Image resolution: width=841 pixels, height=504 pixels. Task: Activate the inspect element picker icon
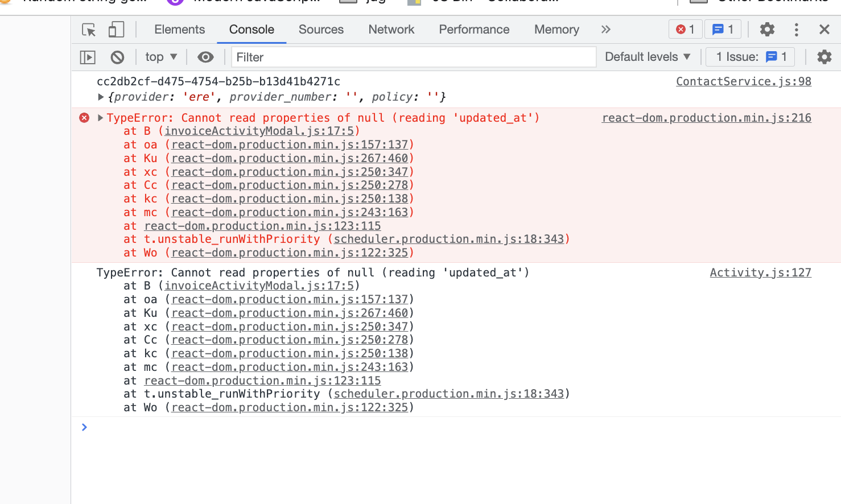89,30
